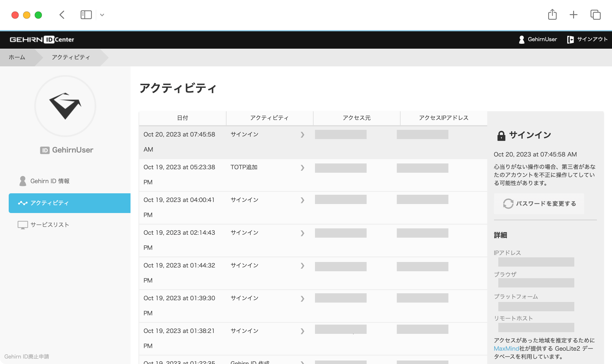612x364 pixels.
Task: Expand the TOTP追加 activity row
Action: point(303,168)
